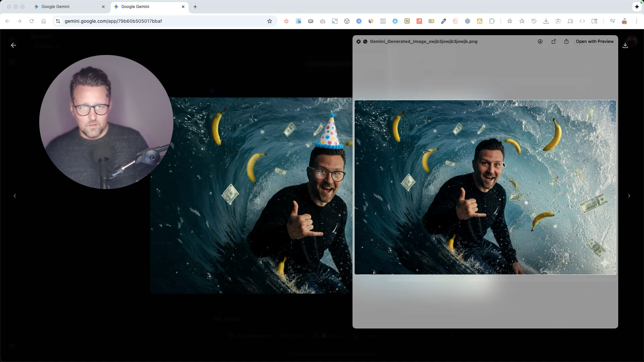The image size is (644, 362).
Task: Click Open with Preview button
Action: click(594, 42)
